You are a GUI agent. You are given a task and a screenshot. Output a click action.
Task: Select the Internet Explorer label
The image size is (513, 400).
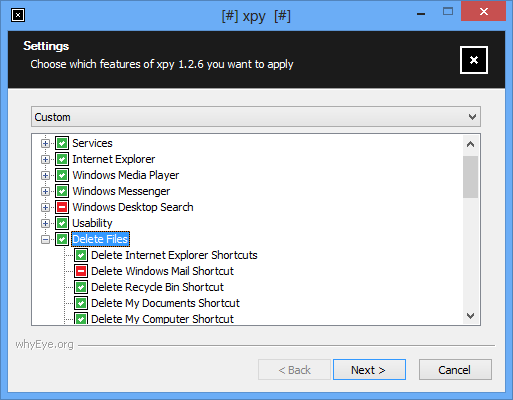(x=114, y=159)
